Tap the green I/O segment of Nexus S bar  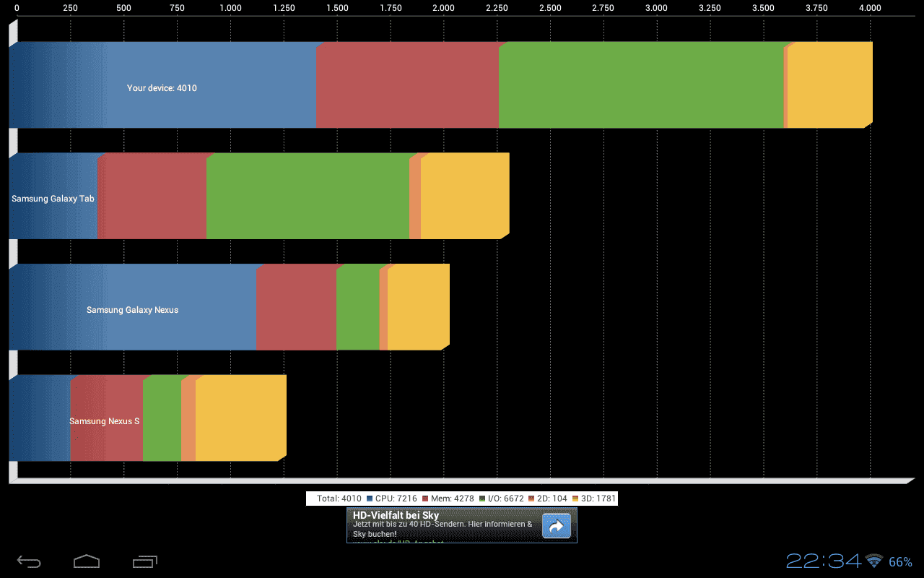coord(162,418)
